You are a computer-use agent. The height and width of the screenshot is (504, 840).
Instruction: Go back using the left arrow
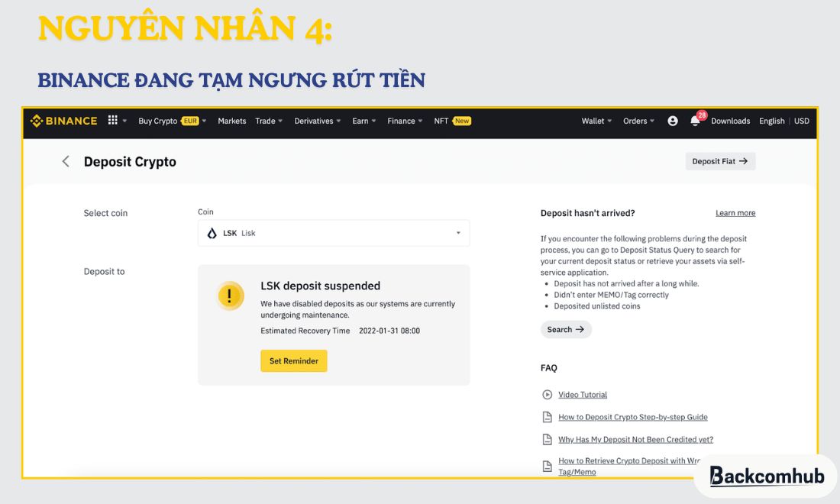click(x=66, y=161)
